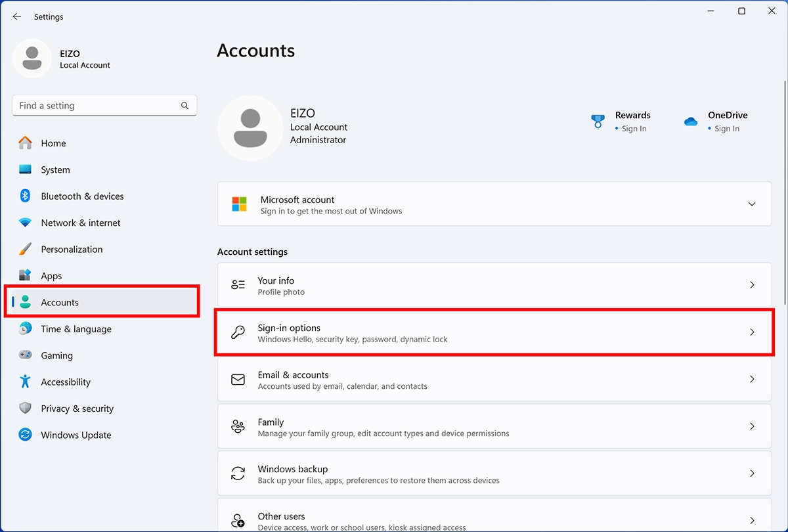Click the Rewards medal icon
The image size is (788, 532).
click(598, 122)
